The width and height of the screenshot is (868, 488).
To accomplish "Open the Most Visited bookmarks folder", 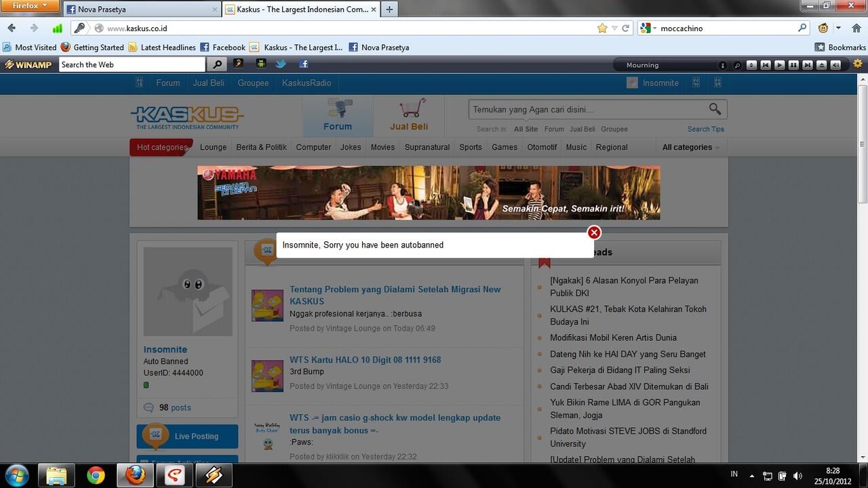I will (30, 47).
